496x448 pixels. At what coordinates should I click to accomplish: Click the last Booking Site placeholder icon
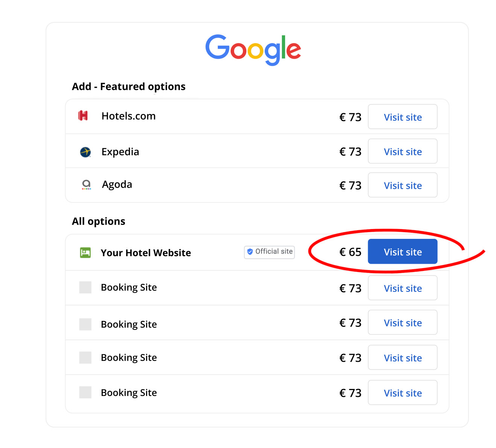tap(85, 392)
